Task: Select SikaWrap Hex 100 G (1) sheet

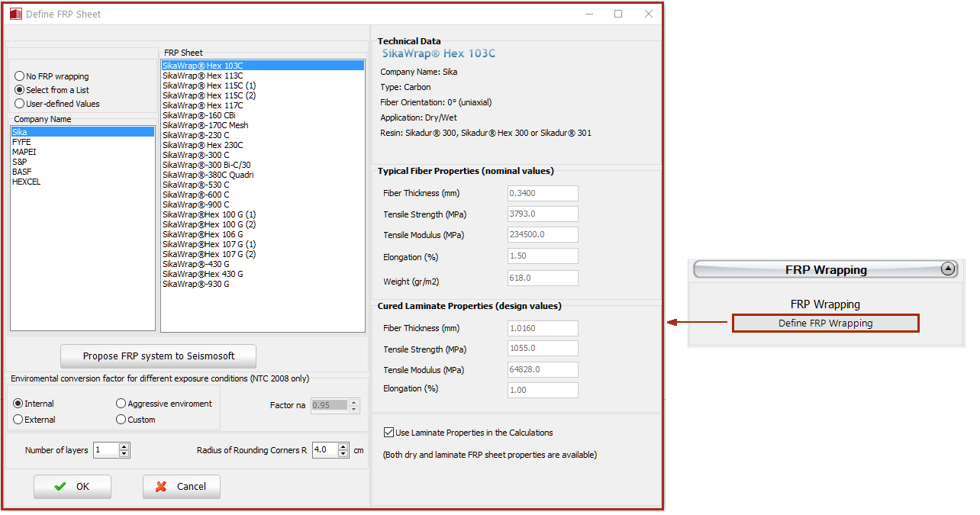Action: click(x=263, y=214)
